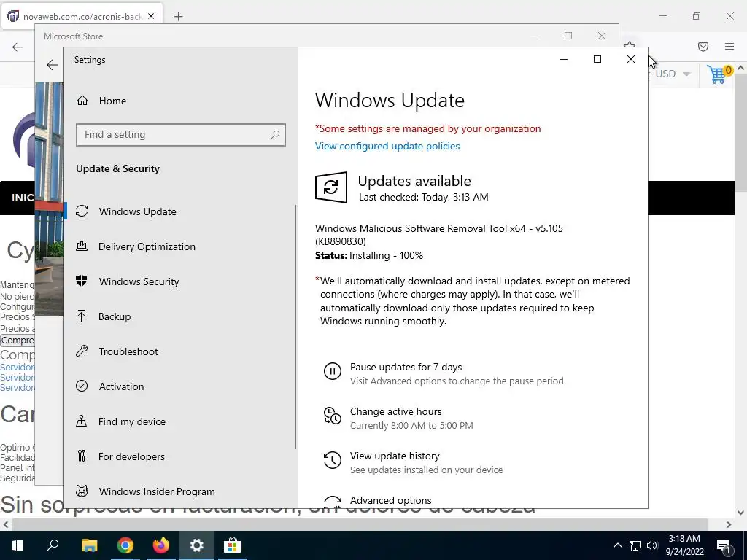Open Activation settings

(121, 386)
